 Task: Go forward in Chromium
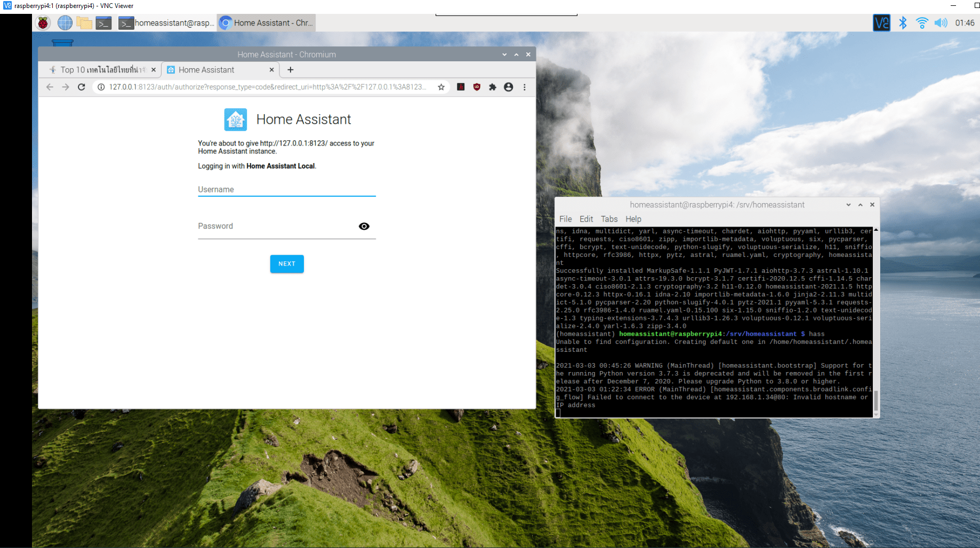click(66, 87)
